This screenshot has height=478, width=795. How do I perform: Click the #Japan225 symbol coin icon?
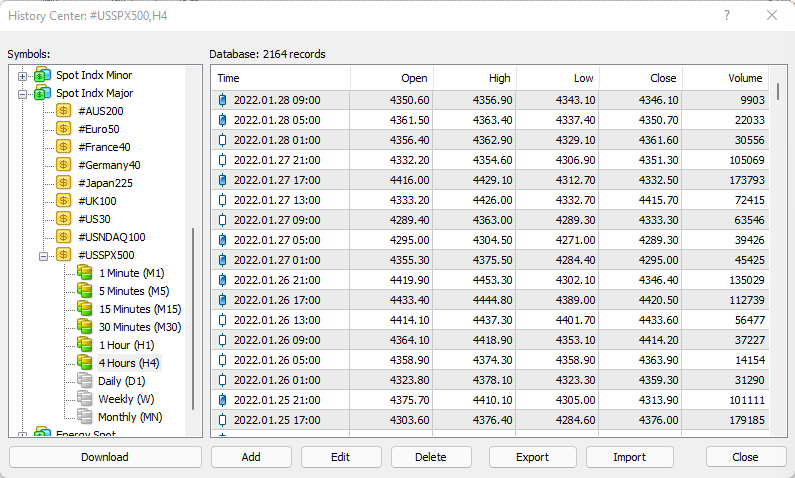click(x=63, y=183)
